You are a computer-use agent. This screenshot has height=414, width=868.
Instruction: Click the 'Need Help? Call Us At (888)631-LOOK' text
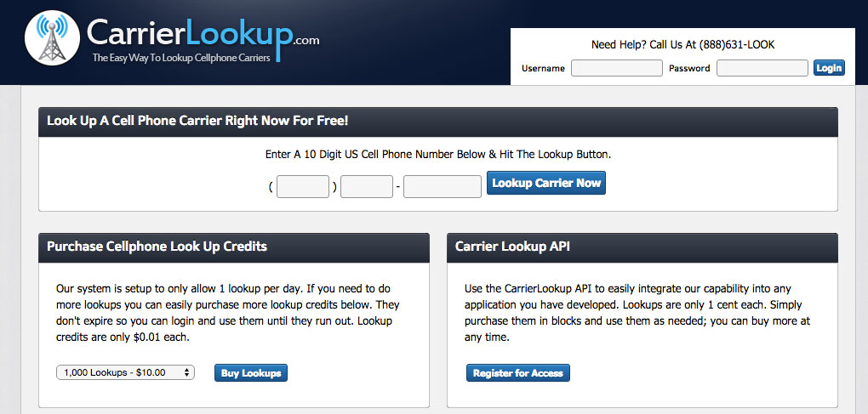682,45
